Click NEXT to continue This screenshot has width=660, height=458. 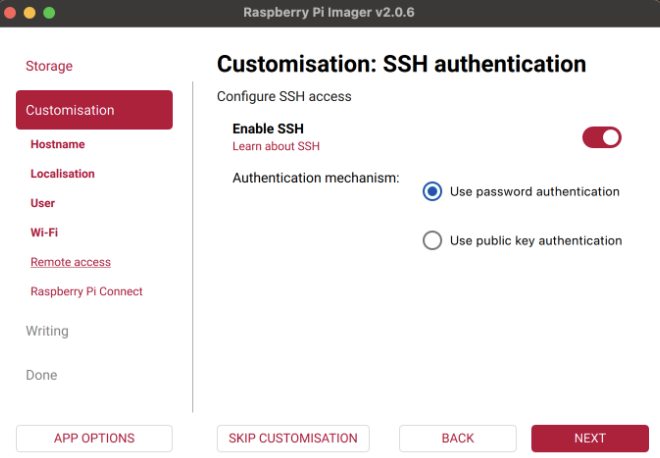[590, 438]
